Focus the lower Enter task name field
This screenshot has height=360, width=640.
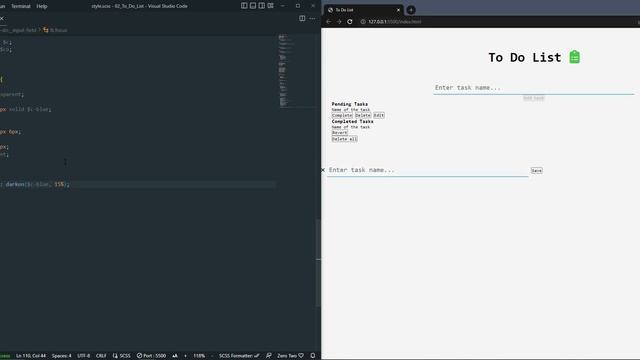[x=427, y=170]
